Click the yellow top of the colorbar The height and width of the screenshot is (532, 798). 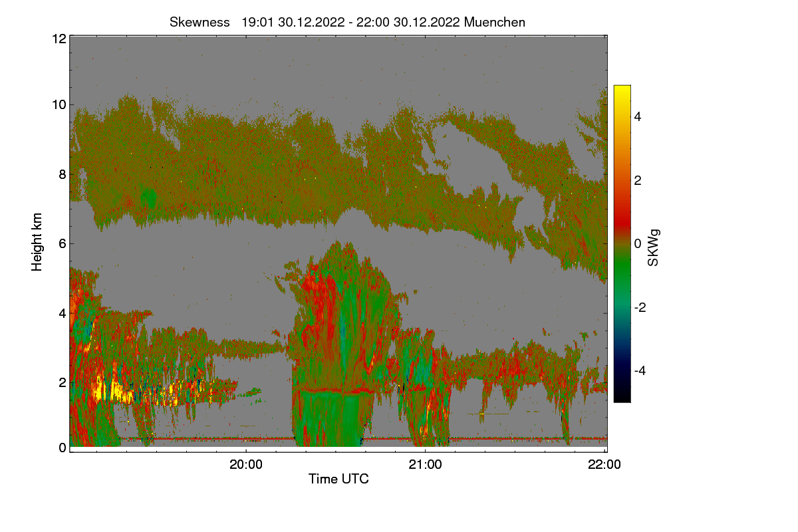point(622,90)
